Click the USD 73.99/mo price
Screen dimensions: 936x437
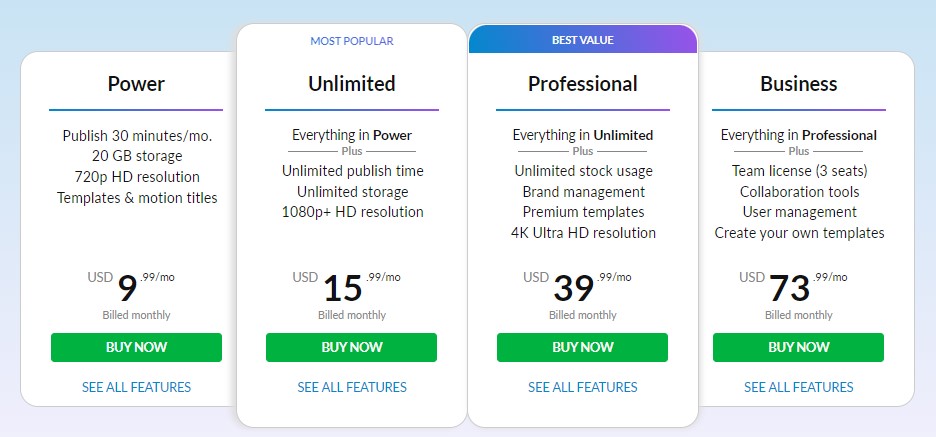[x=793, y=286]
